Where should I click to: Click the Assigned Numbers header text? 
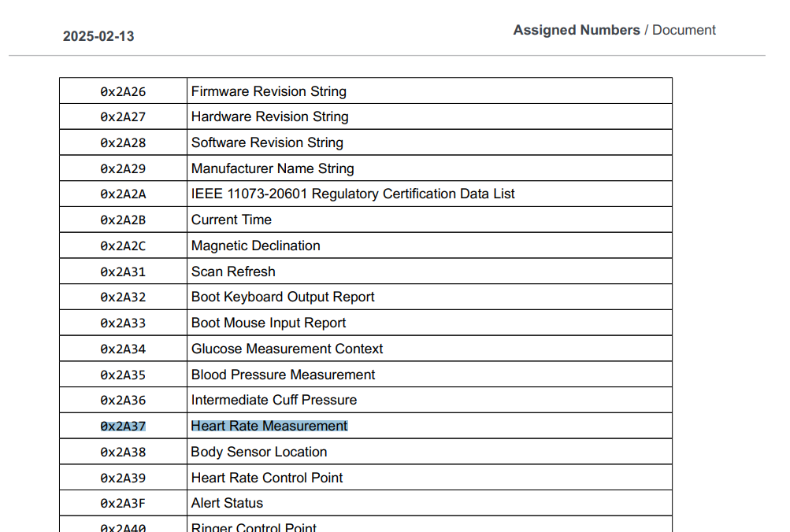tap(576, 30)
